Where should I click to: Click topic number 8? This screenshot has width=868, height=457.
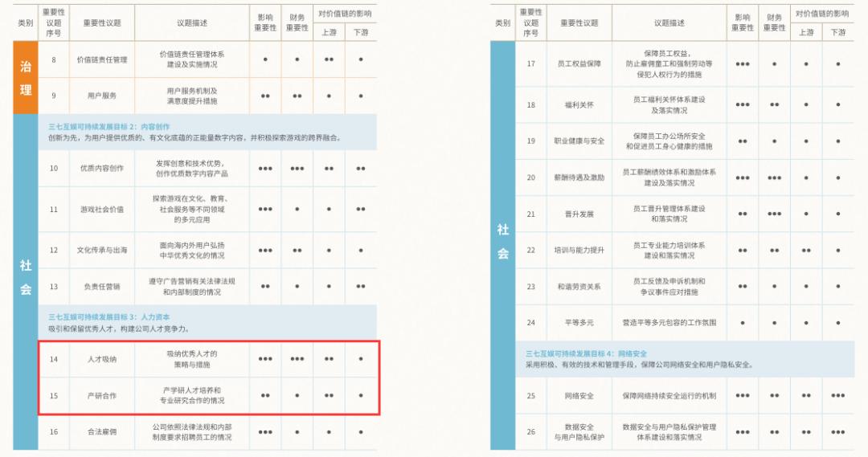pyautogui.click(x=54, y=59)
